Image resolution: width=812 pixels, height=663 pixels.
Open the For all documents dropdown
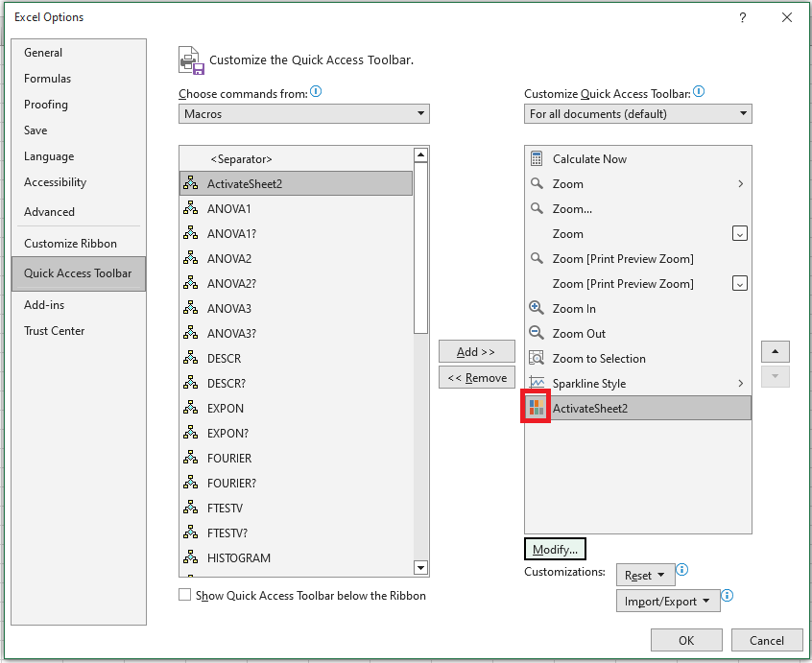pos(638,114)
